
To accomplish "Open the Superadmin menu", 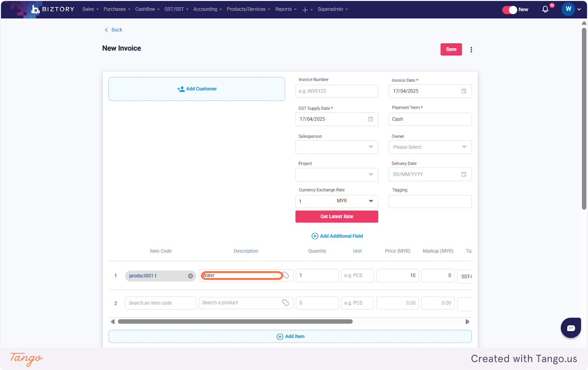I will [x=333, y=9].
